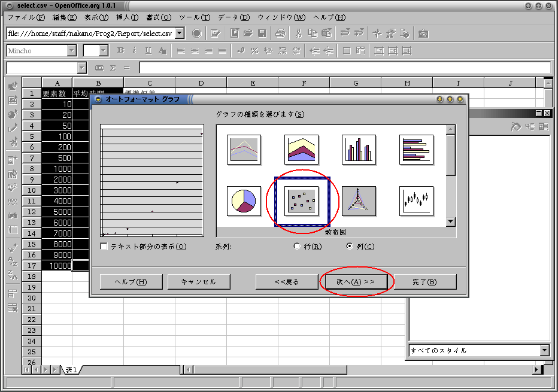Select the horizontal bar chart icon
558x392 pixels.
click(416, 150)
